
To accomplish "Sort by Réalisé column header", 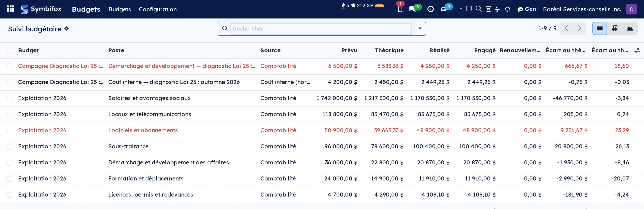I will (x=439, y=50).
